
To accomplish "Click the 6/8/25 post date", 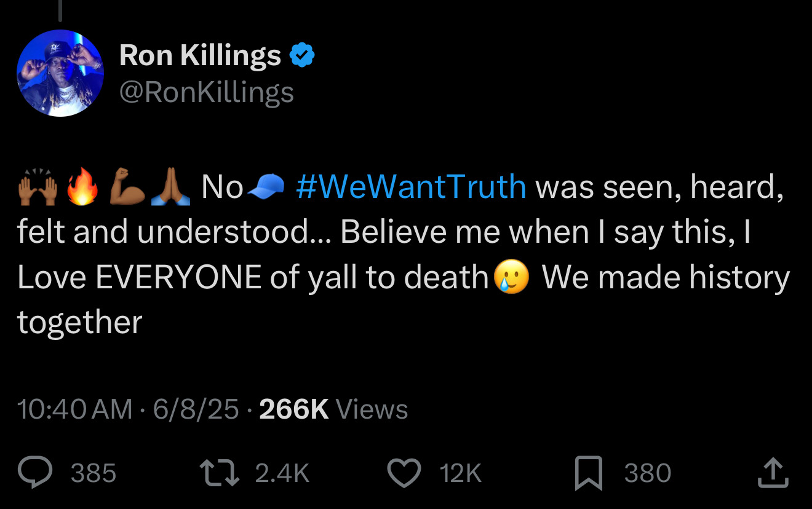I will [x=196, y=409].
